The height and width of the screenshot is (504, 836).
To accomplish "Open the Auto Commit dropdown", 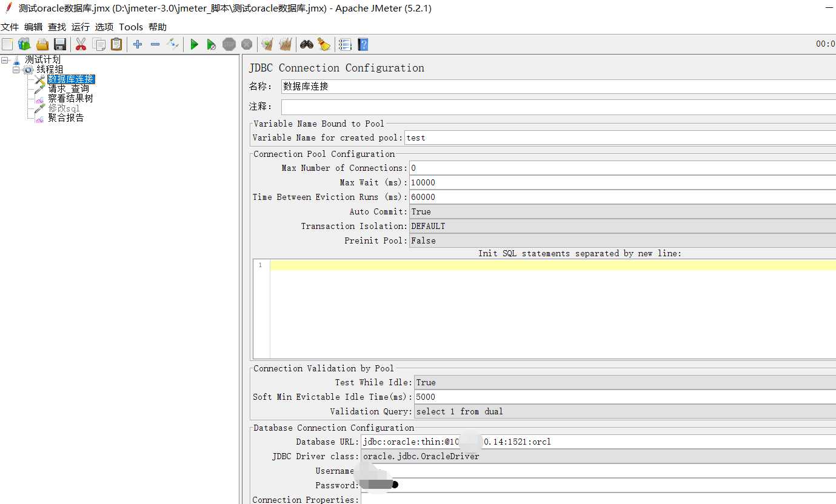I will [623, 211].
